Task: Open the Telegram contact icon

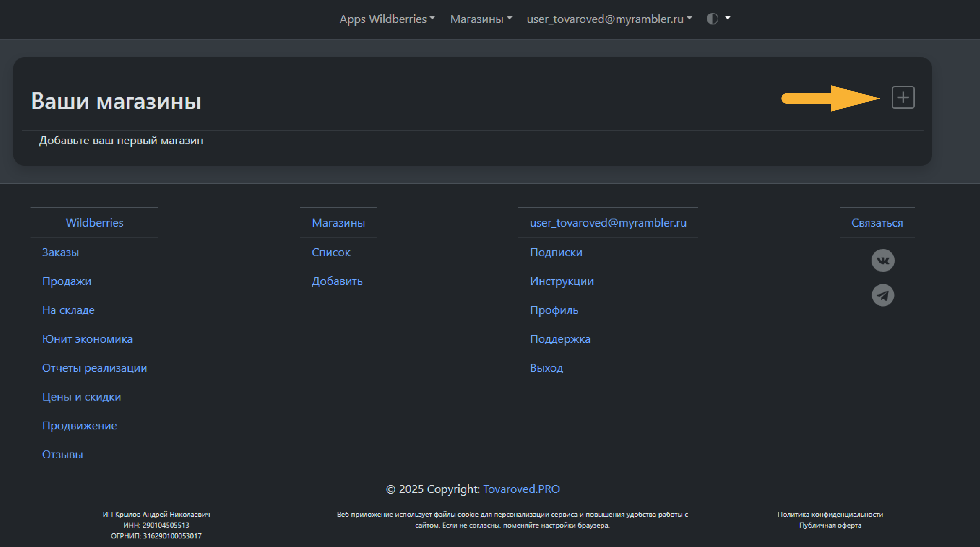Action: [x=883, y=295]
